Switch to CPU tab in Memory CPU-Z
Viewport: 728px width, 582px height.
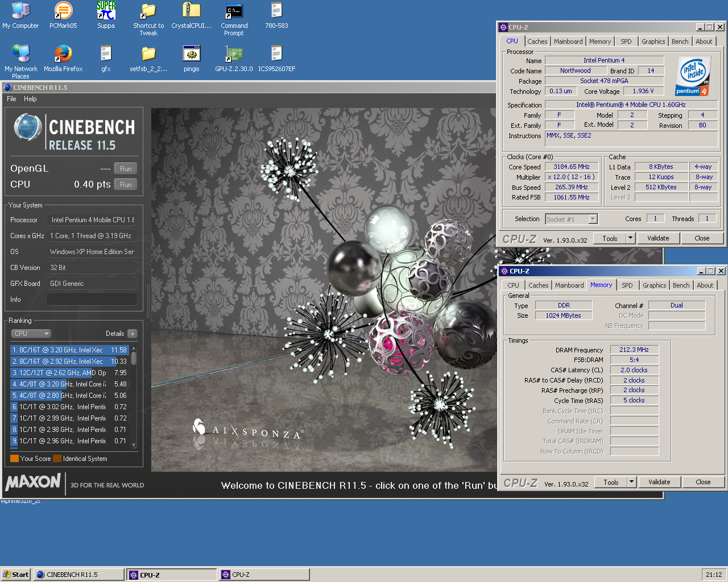tap(513, 285)
